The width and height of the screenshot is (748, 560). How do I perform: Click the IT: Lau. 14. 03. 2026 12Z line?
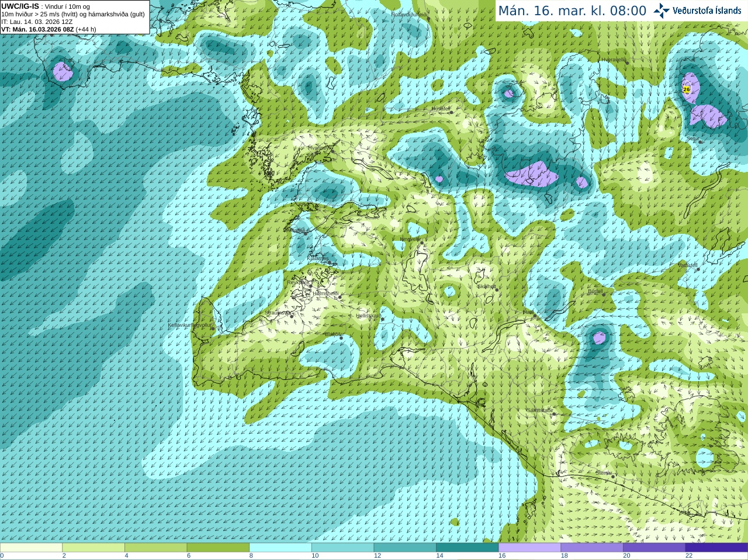[37, 22]
